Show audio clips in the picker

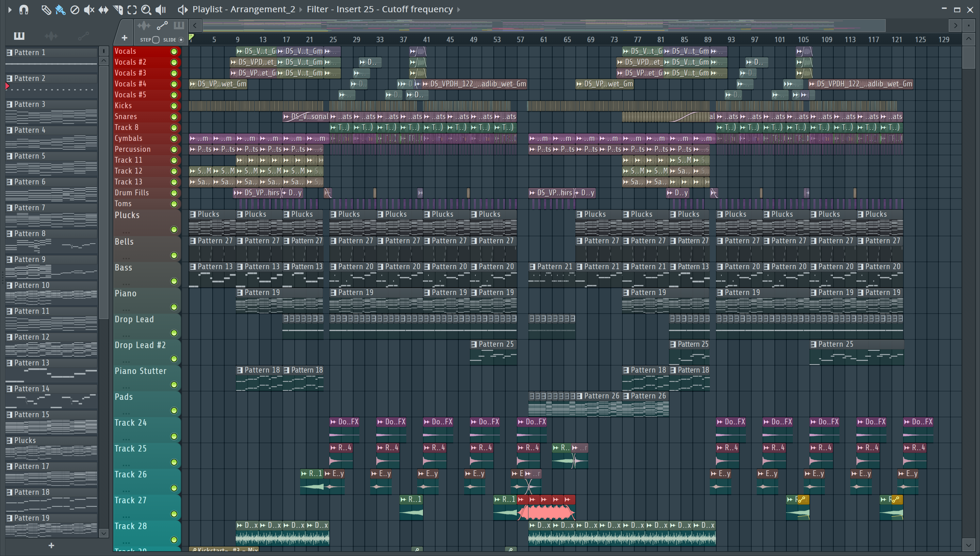(x=51, y=36)
